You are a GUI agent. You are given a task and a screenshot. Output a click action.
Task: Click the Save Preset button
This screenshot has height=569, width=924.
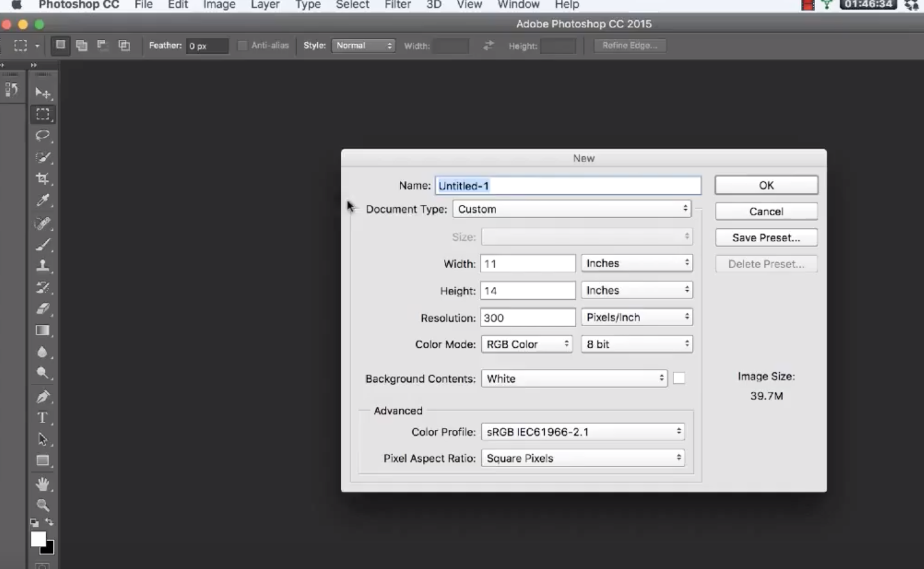click(766, 238)
